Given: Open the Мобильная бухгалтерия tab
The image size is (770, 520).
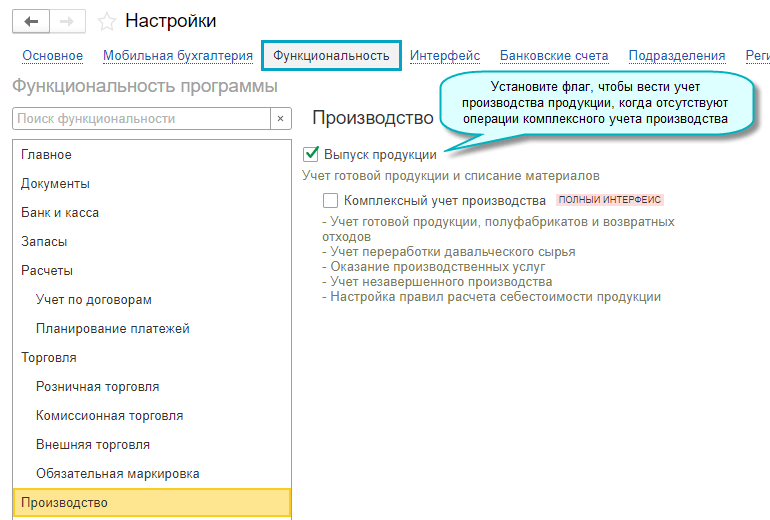Looking at the screenshot, I should (178, 55).
